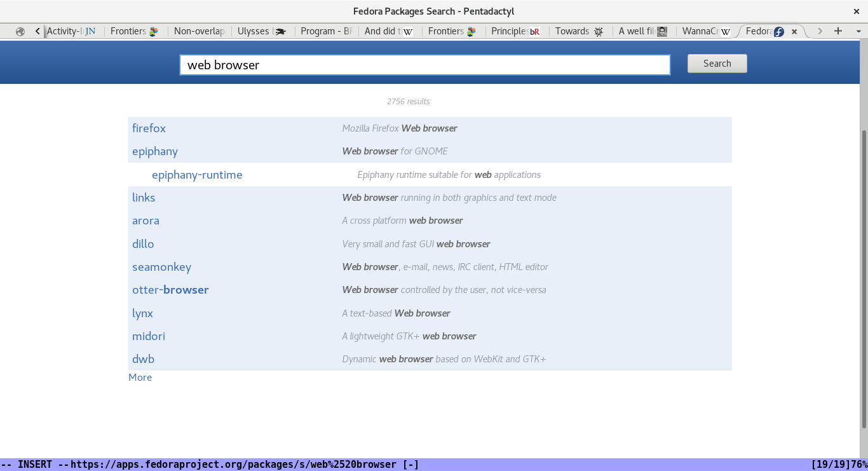Click the vertical page scrollbar
The image size is (868, 471).
864,280
